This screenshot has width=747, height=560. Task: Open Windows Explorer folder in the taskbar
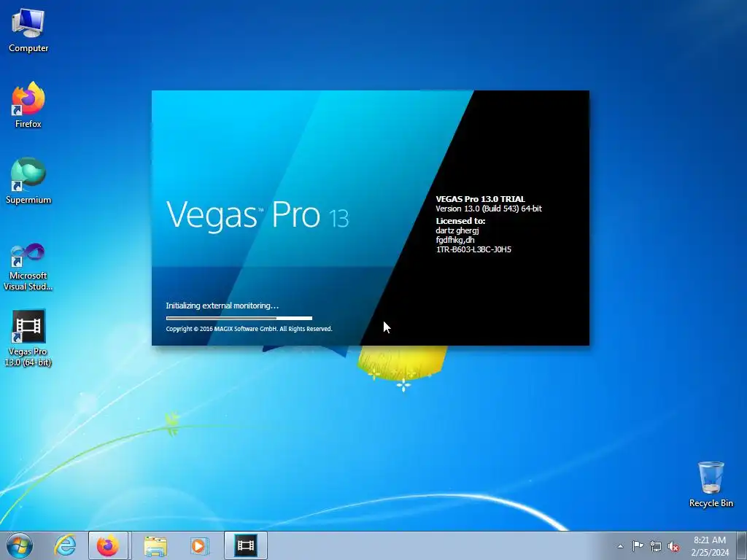click(155, 545)
